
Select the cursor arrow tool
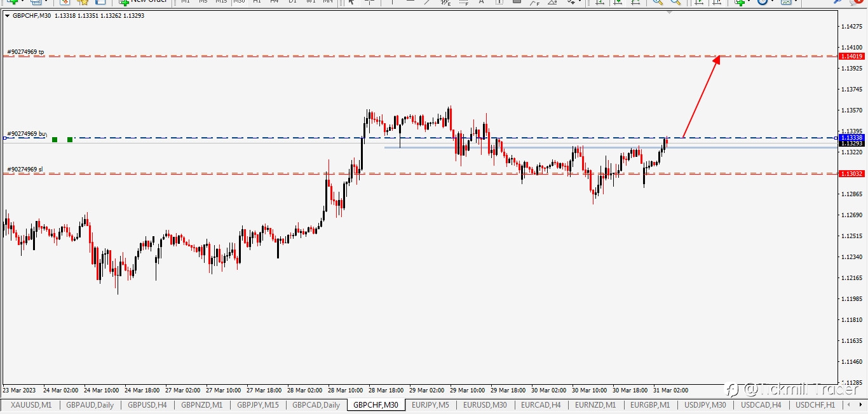[351, 2]
